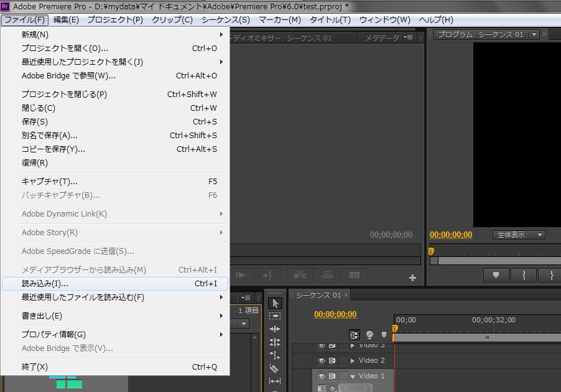Open the 全体表示 zoom level dropdown

[519, 235]
